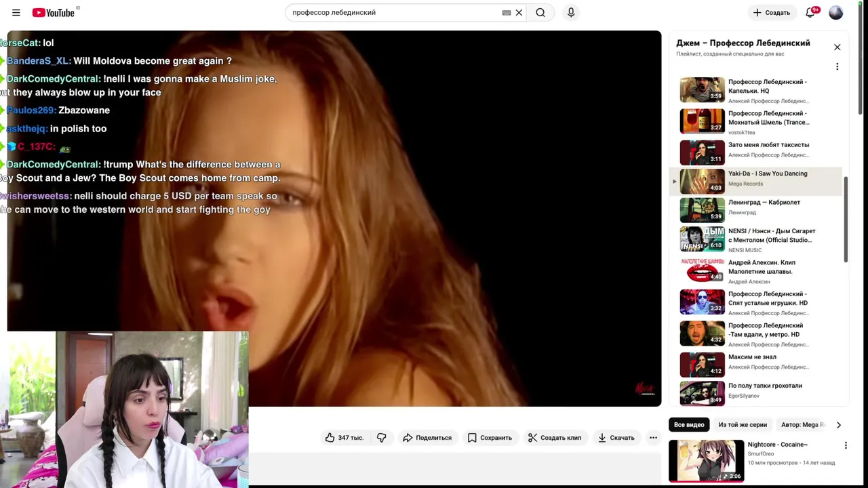Viewport: 868px width, 488px height.
Task: Like the video showing 347 тыс.
Action: pyautogui.click(x=344, y=438)
